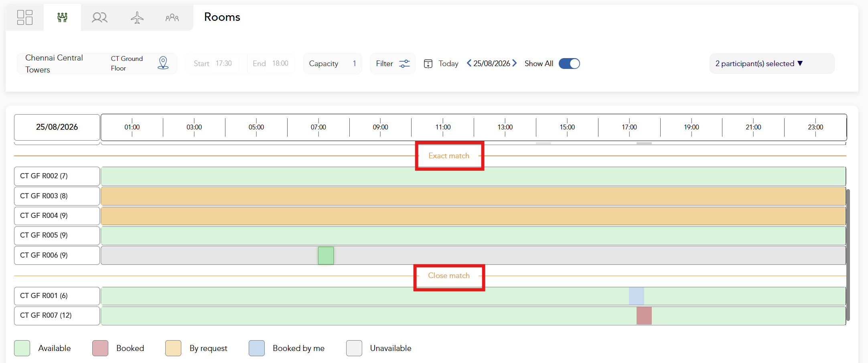Screen dimensions: 868x363
Task: Click the R004 by-request timeline bar
Action: click(x=473, y=216)
